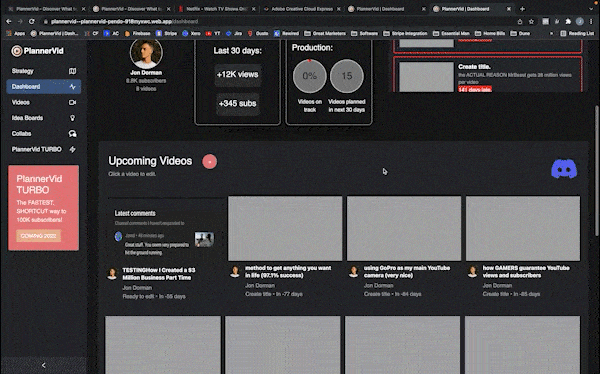
Task: Click the Collabs chat icon in sidebar
Action: tap(72, 134)
